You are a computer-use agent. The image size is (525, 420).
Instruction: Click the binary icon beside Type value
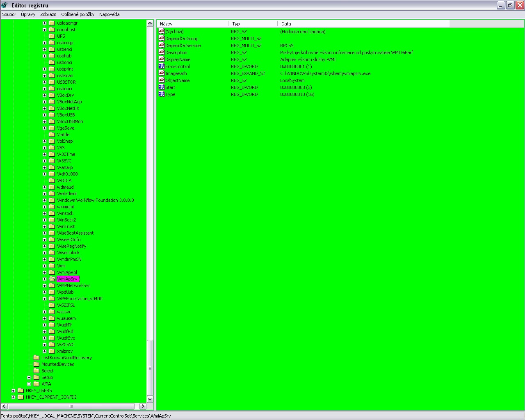(162, 94)
